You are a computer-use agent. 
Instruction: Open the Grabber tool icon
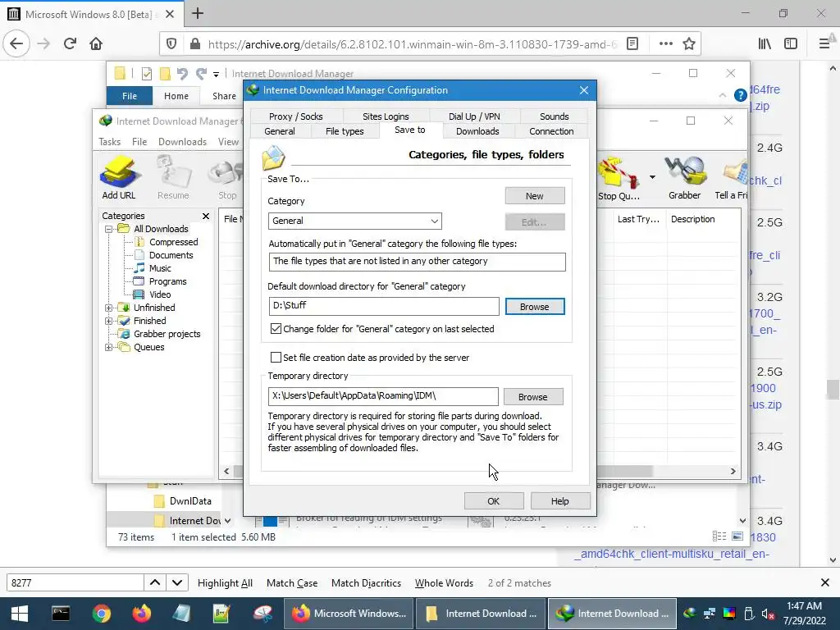[x=685, y=177]
